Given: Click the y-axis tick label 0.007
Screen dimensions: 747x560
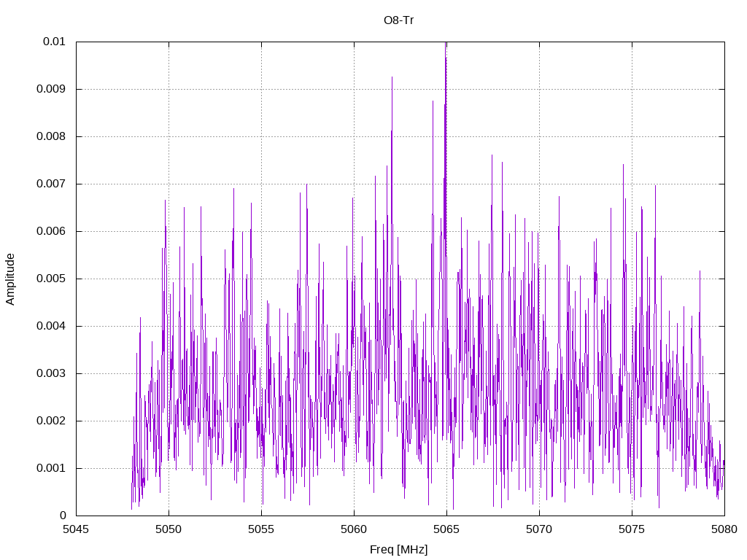Looking at the screenshot, I should (x=51, y=184).
